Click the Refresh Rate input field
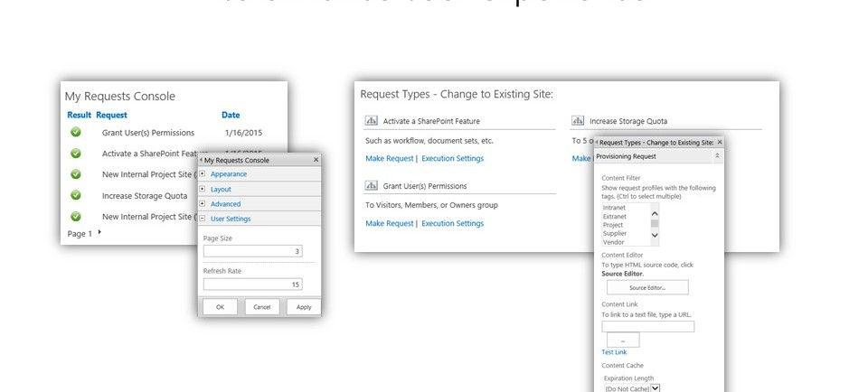Viewport: 868px width, 392px height. click(x=252, y=284)
